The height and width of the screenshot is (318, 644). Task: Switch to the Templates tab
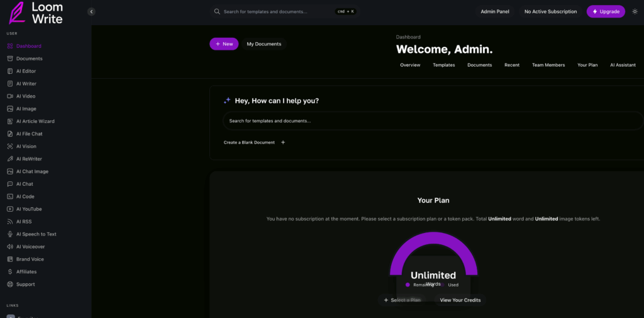443,65
